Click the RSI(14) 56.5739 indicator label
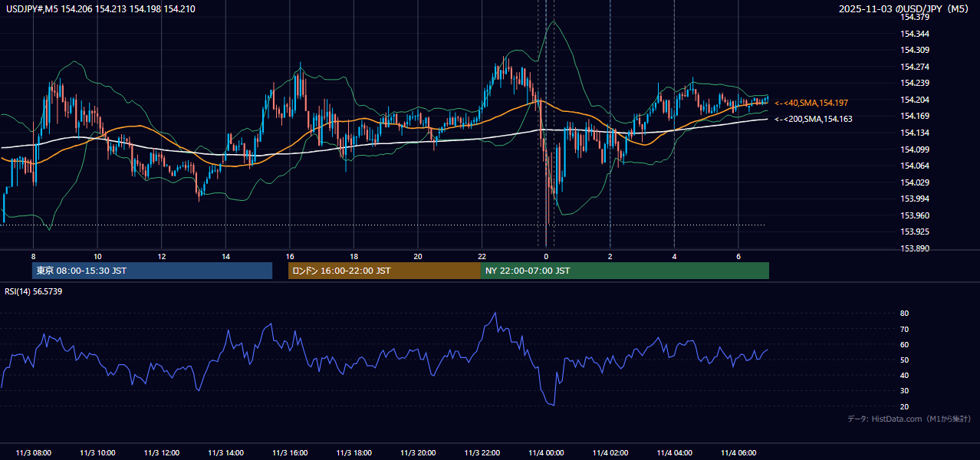This screenshot has width=980, height=460. [34, 291]
